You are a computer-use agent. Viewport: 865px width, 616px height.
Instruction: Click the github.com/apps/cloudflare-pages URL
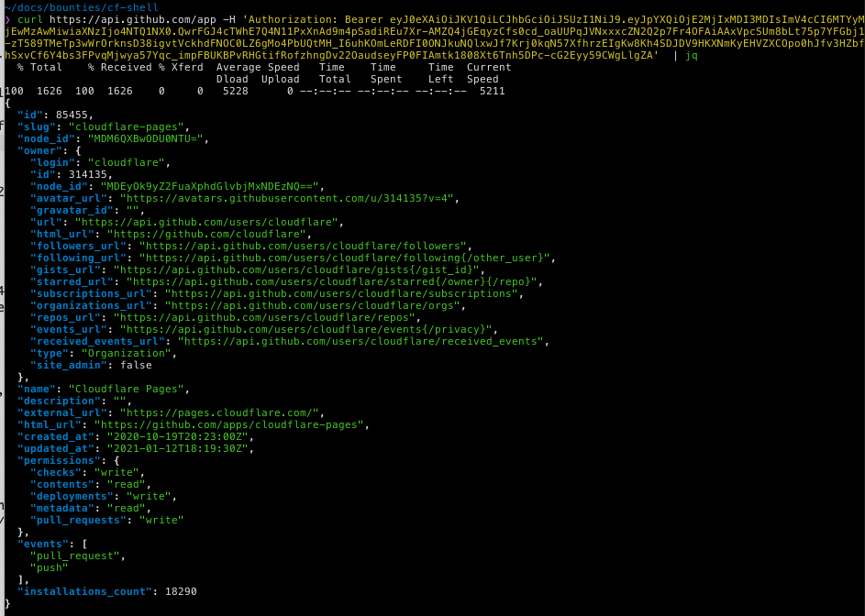[x=229, y=425]
